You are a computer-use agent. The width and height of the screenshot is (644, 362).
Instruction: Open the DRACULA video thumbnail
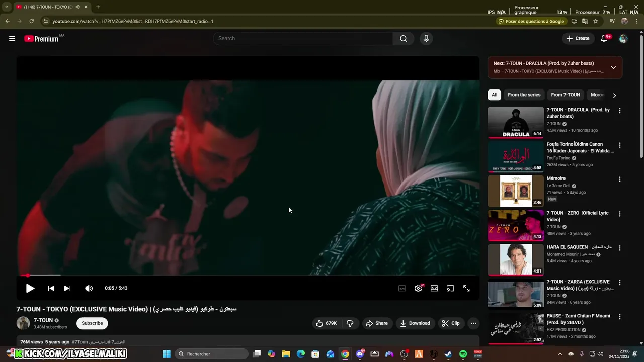pos(516,122)
